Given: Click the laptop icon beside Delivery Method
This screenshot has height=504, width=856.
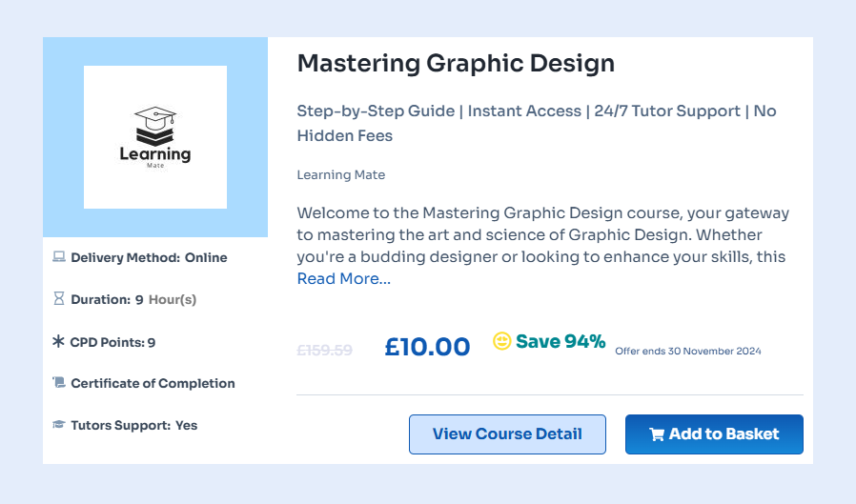Looking at the screenshot, I should (58, 257).
